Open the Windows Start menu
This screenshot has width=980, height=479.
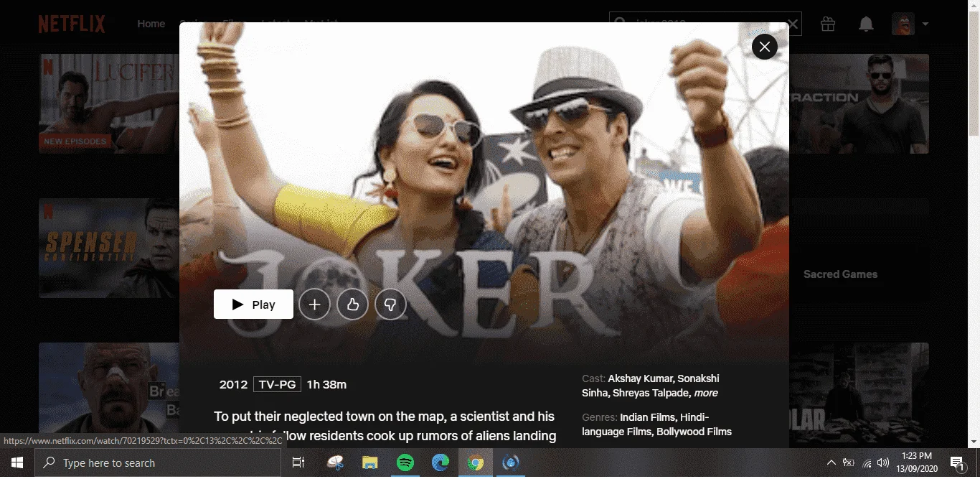tap(17, 463)
